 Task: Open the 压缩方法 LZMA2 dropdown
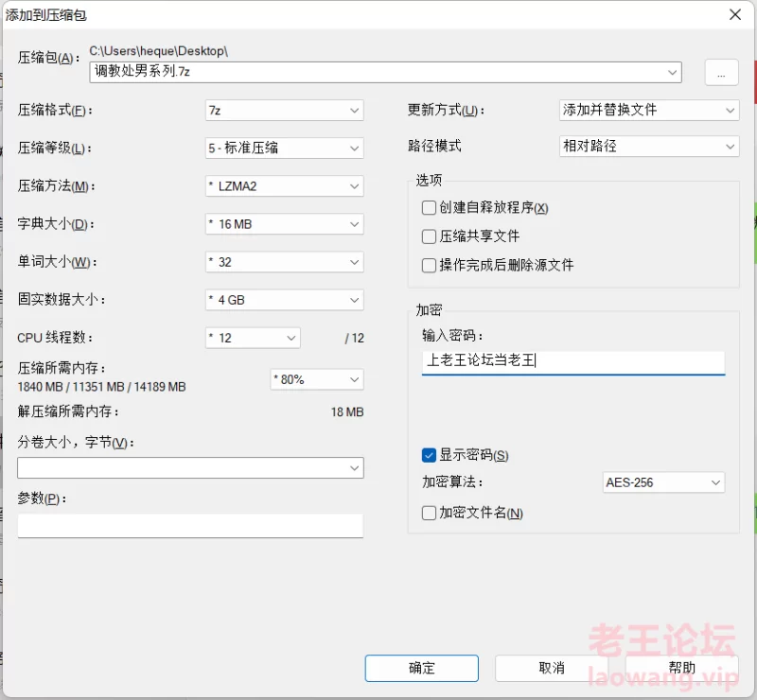(x=284, y=186)
